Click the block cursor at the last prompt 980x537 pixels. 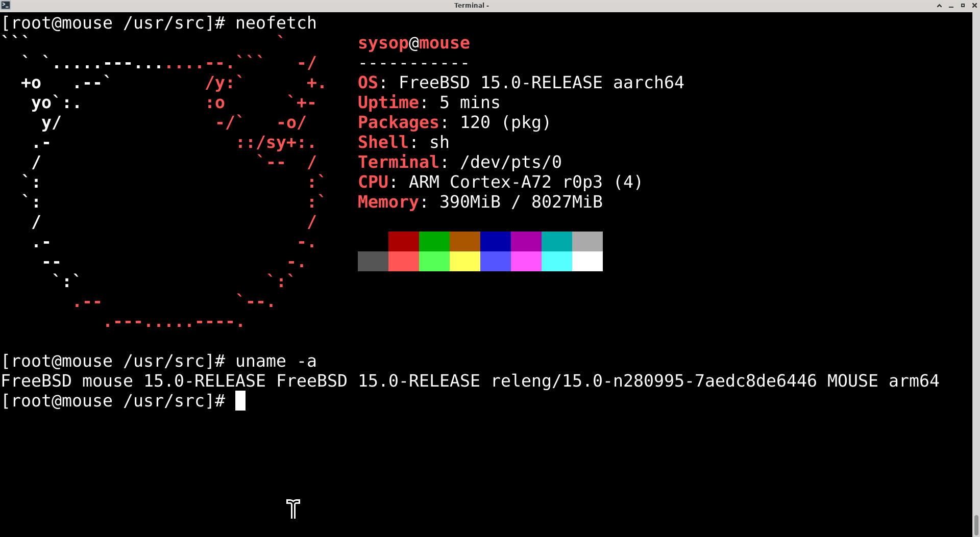[240, 401]
